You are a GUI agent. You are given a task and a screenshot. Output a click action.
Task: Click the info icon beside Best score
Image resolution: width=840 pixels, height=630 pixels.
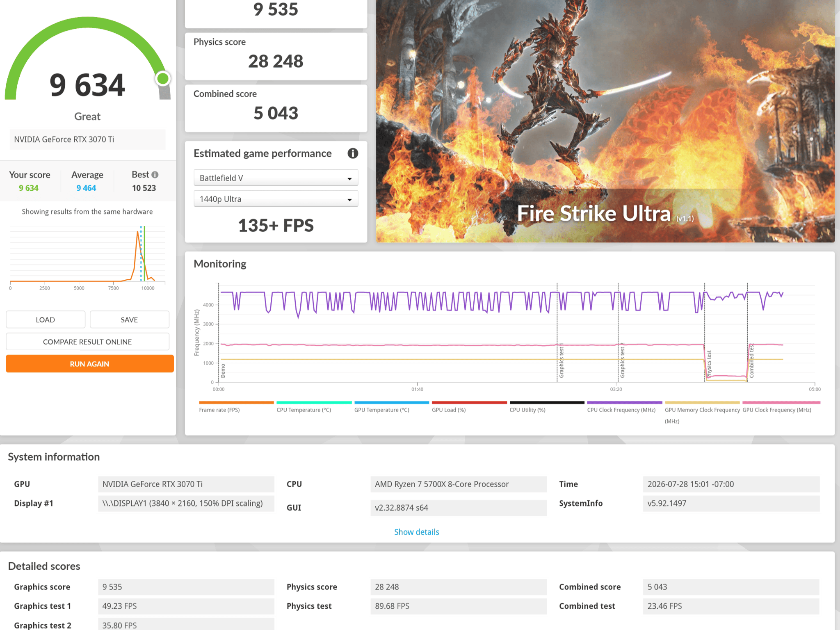155,175
